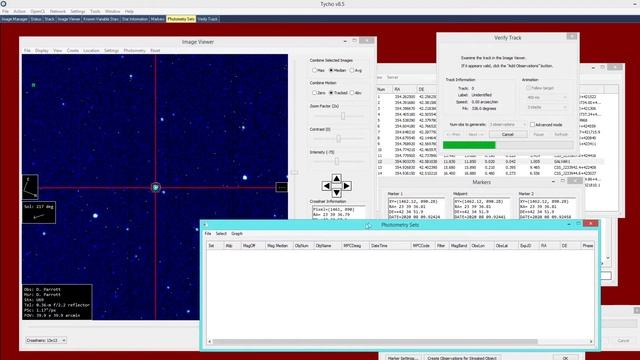640x360 pixels.
Task: Open the Display menu in Image Viewer
Action: tap(42, 51)
